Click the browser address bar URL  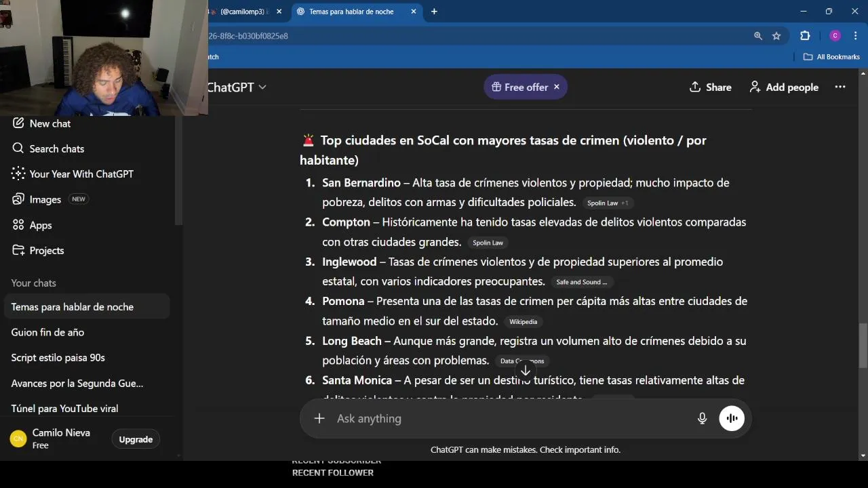click(x=248, y=36)
